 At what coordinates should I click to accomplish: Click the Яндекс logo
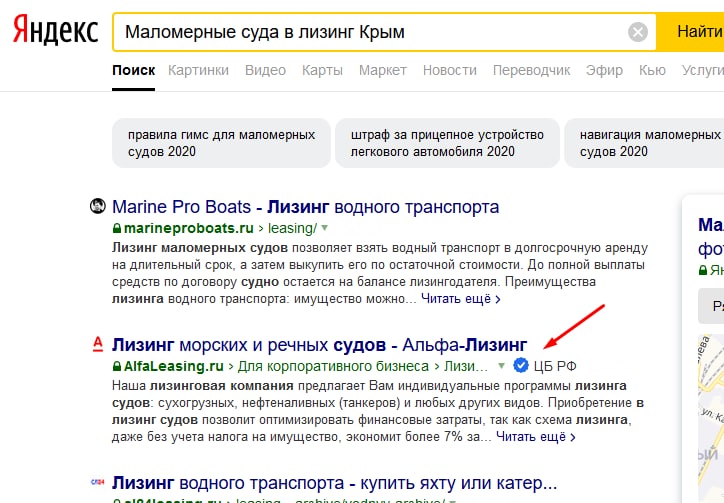[x=55, y=30]
